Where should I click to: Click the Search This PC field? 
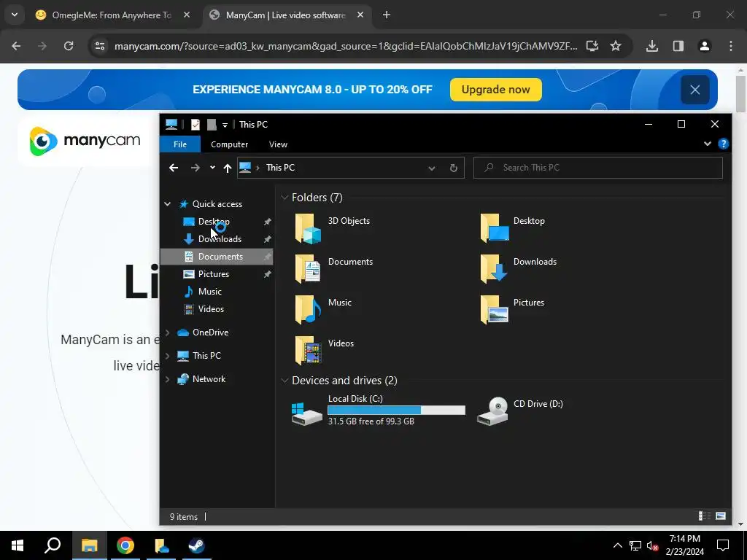click(x=598, y=168)
